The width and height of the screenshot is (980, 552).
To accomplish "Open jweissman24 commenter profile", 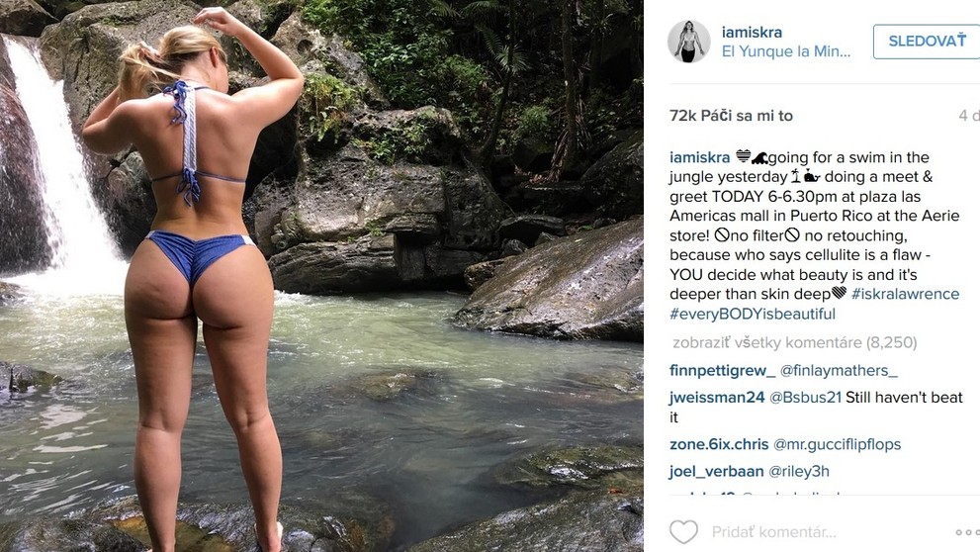I will tap(717, 398).
